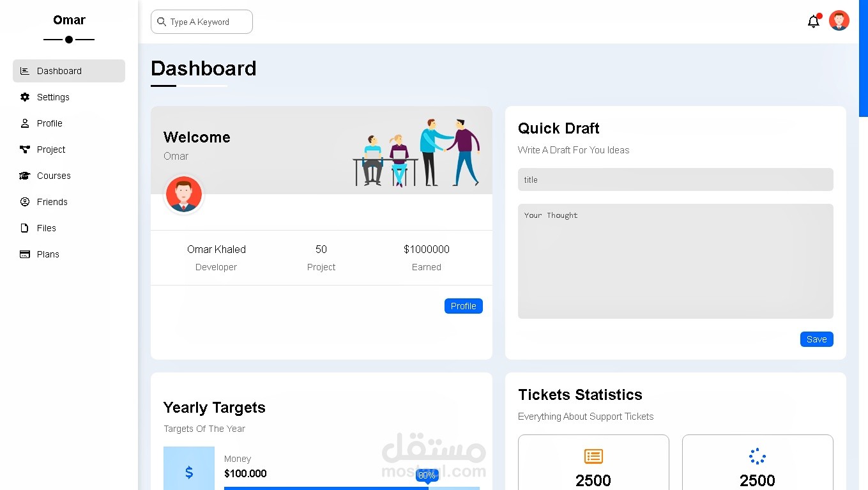Click the 80% Money progress bar
The image size is (868, 490).
(351, 488)
